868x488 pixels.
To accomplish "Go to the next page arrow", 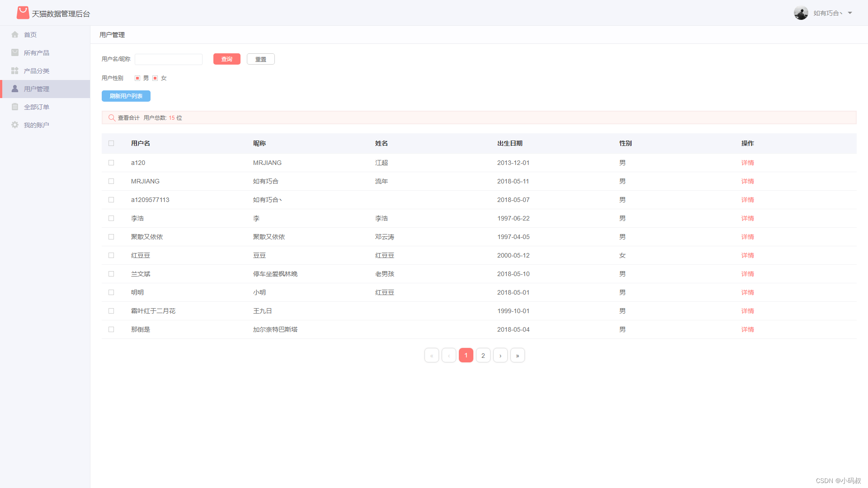I will pyautogui.click(x=500, y=356).
